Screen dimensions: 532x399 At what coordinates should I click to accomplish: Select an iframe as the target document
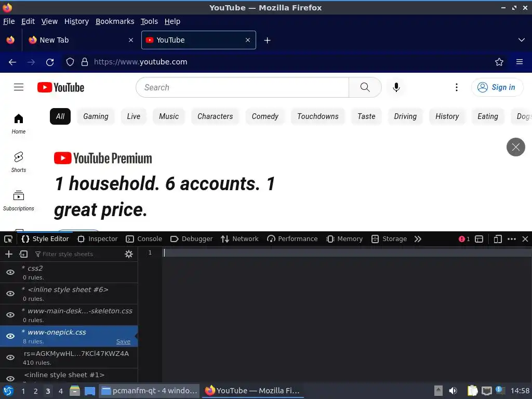pyautogui.click(x=478, y=239)
